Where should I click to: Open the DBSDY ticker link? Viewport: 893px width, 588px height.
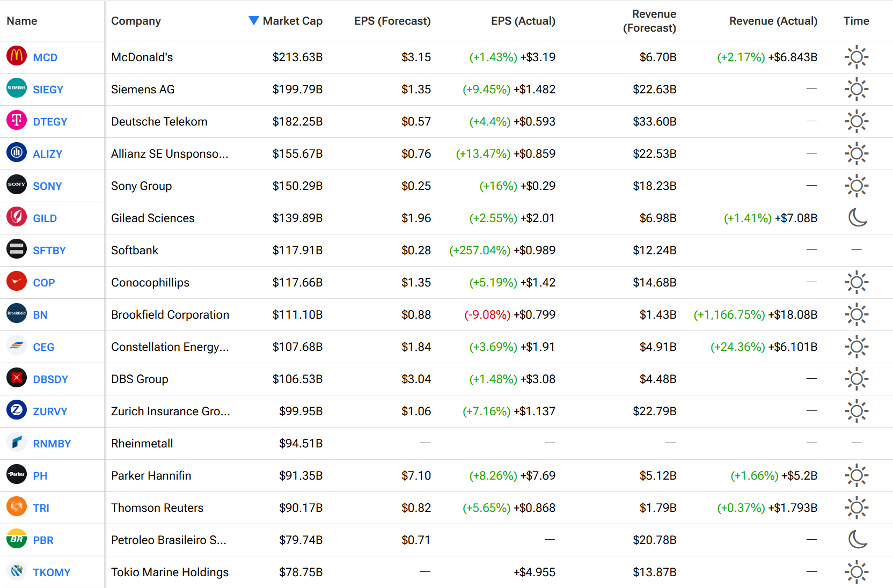tap(50, 379)
